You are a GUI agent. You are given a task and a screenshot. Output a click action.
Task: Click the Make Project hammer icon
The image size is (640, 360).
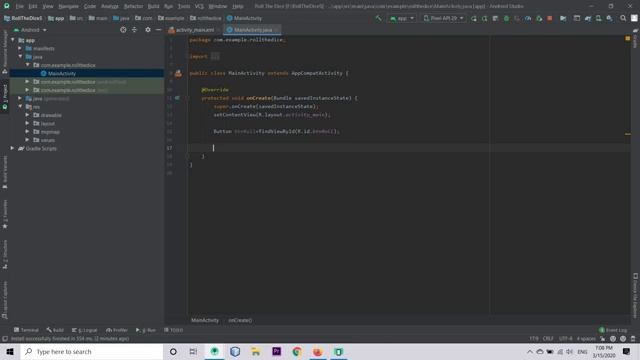point(378,18)
